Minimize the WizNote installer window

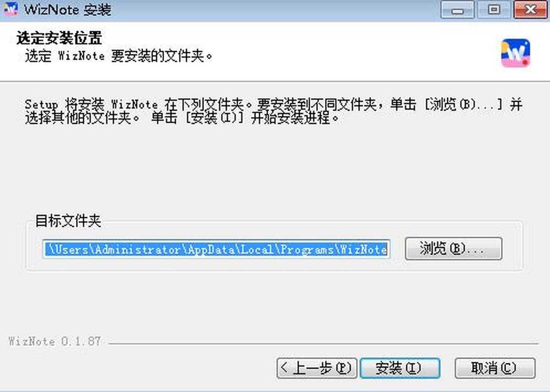click(457, 10)
